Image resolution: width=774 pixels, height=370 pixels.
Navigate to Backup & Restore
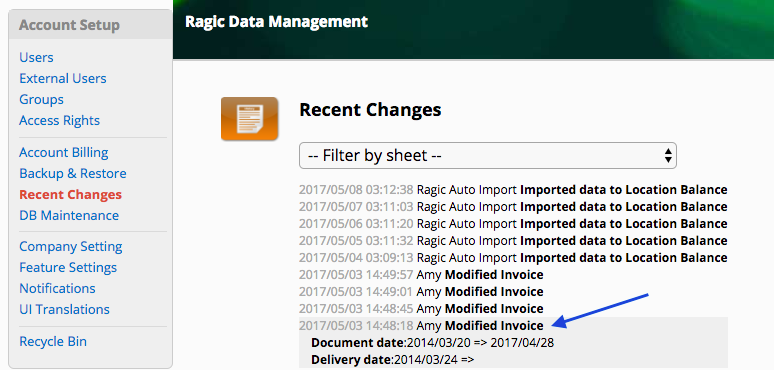coord(73,174)
